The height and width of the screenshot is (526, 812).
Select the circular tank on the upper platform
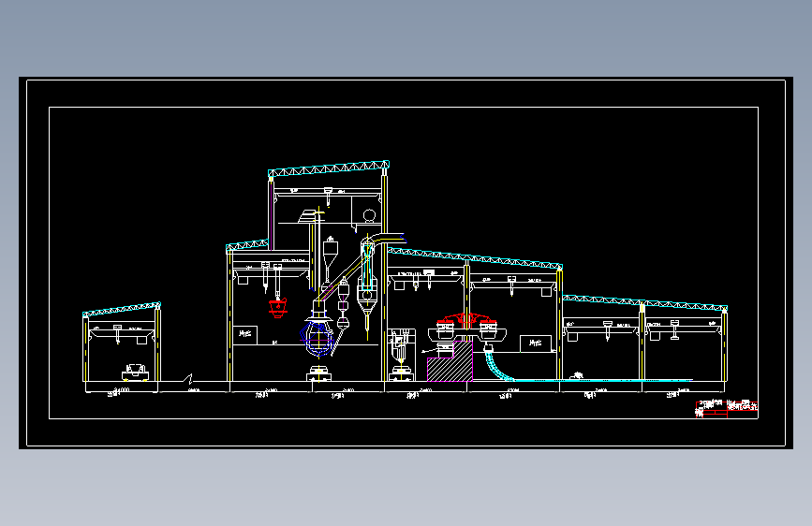click(x=369, y=215)
